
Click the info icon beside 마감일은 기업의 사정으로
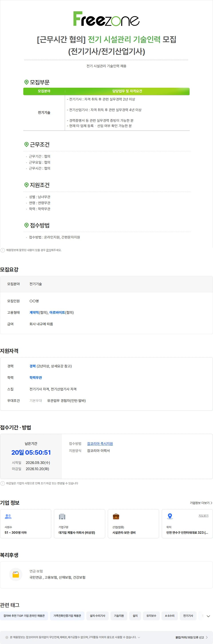pyautogui.click(x=2, y=483)
